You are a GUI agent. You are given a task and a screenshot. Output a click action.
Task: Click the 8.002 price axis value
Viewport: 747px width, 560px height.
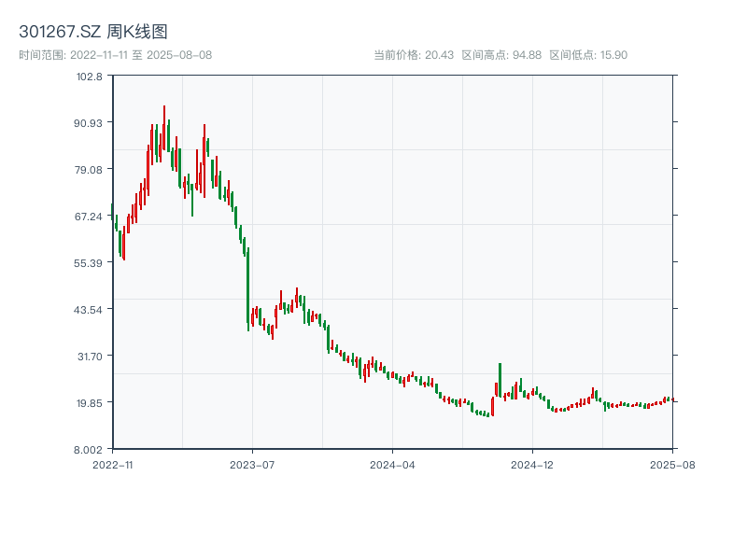click(x=89, y=448)
